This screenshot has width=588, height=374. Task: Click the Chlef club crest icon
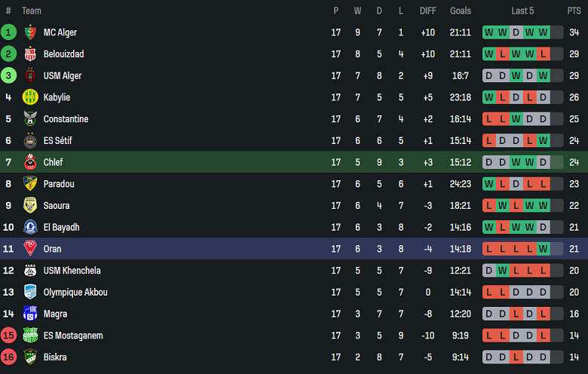point(30,162)
